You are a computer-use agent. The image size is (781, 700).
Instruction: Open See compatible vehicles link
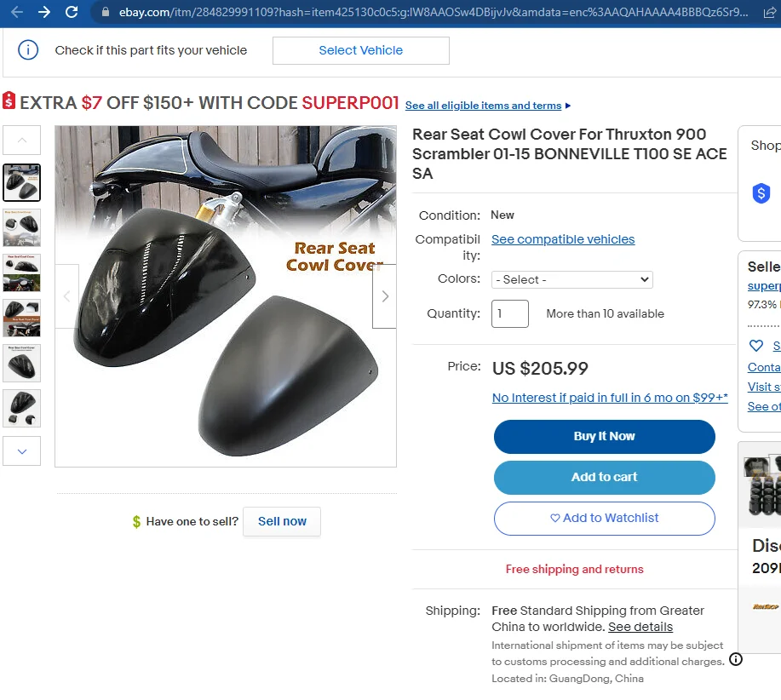point(563,239)
